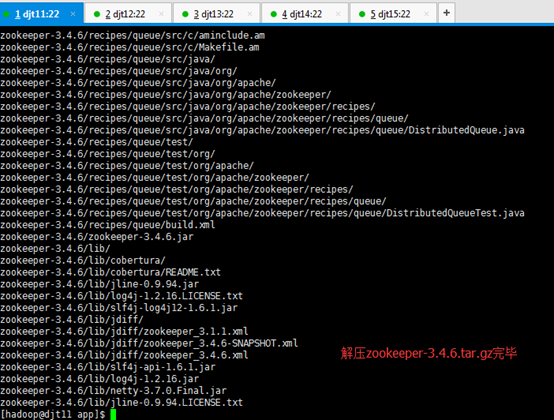Switch to the 1 djt11:22 session tab
This screenshot has width=554, height=420.
click(x=41, y=13)
